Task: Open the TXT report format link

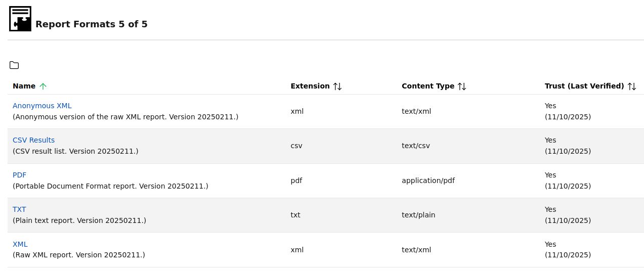Action: (x=19, y=209)
